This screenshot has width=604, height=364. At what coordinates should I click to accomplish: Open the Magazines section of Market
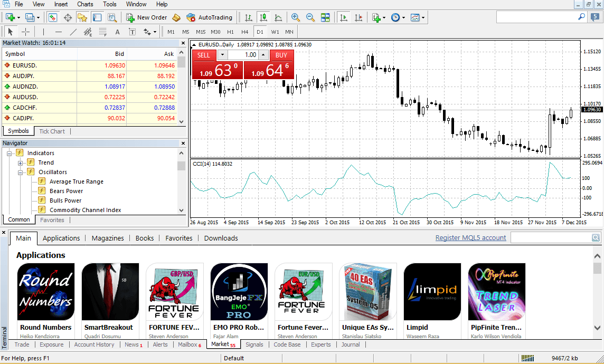tap(108, 238)
